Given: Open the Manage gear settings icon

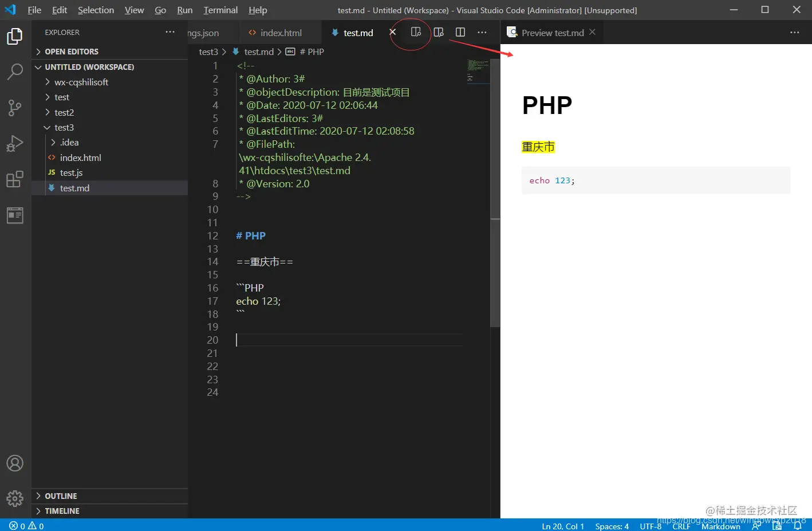Looking at the screenshot, I should tap(15, 498).
